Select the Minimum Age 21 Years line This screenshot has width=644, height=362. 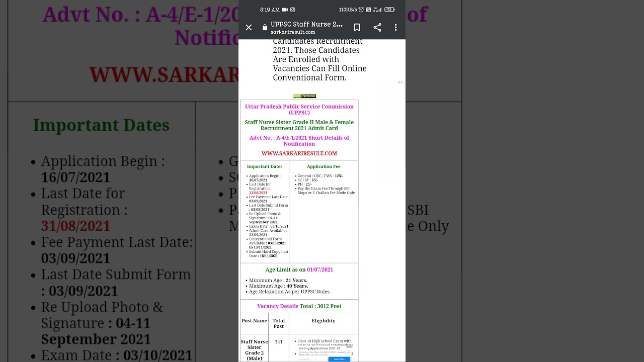coord(278,281)
